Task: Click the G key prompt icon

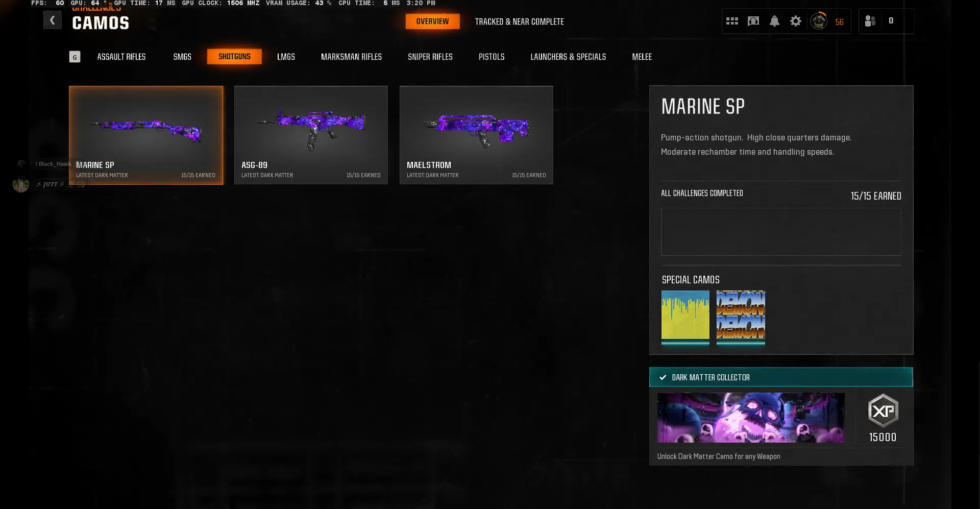Action: click(x=75, y=57)
